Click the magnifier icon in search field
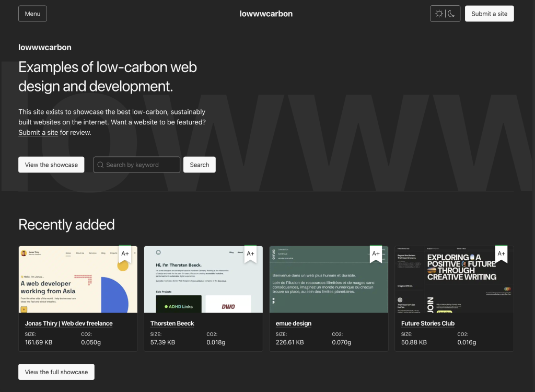 coord(100,165)
